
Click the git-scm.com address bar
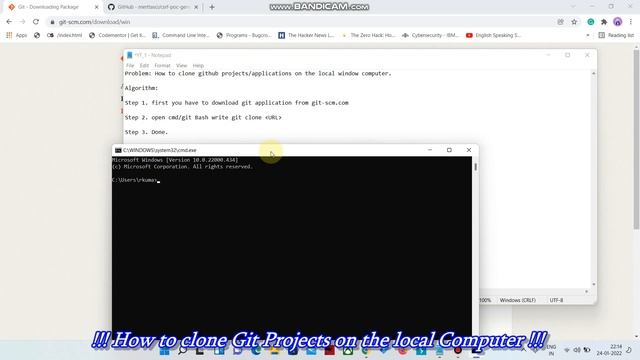click(302, 22)
